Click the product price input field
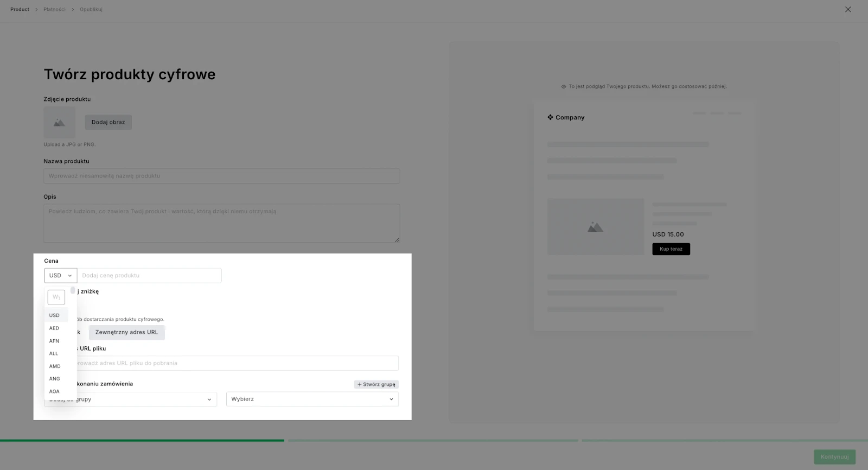 click(x=149, y=276)
